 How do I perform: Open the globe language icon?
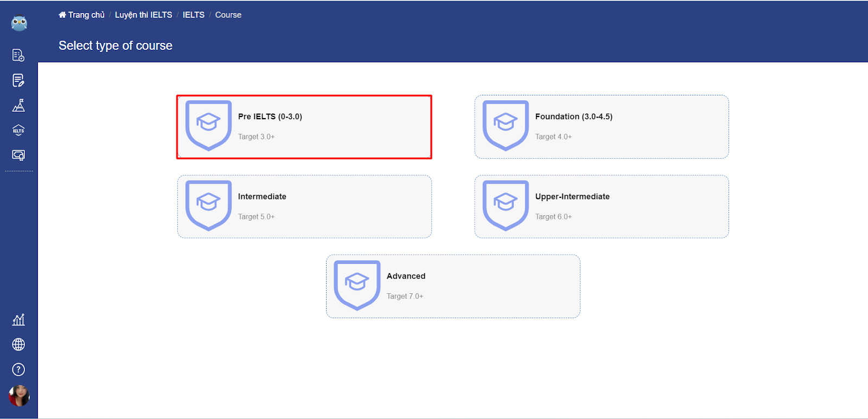(18, 345)
